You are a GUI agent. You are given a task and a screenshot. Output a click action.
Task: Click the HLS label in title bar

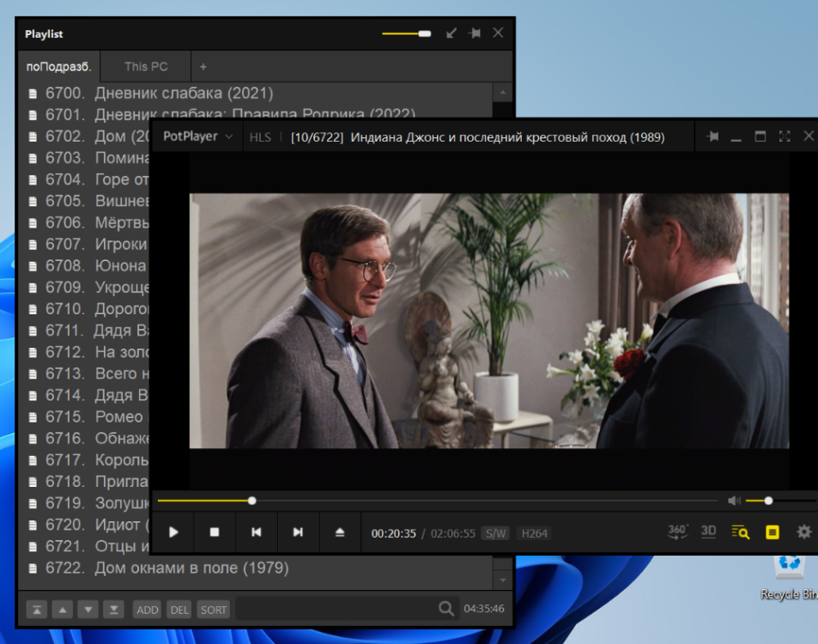coord(260,137)
